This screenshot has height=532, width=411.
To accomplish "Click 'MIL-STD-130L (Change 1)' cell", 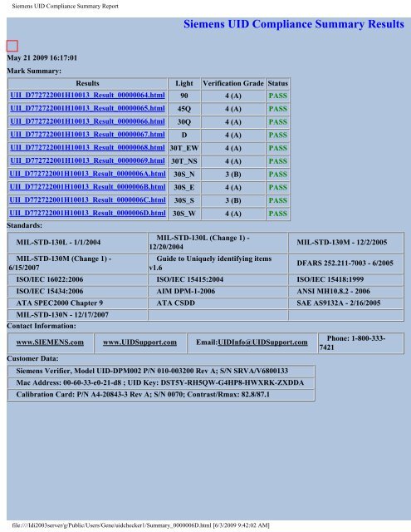I will pos(218,242).
